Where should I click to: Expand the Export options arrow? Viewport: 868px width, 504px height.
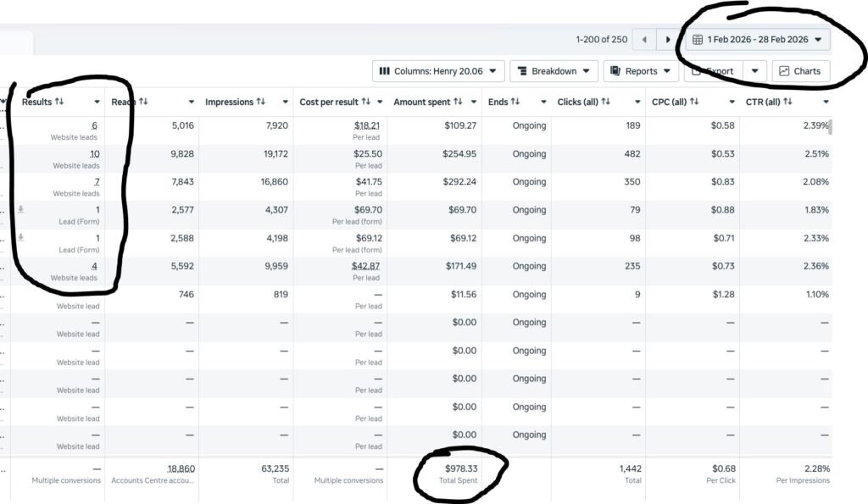click(x=754, y=71)
